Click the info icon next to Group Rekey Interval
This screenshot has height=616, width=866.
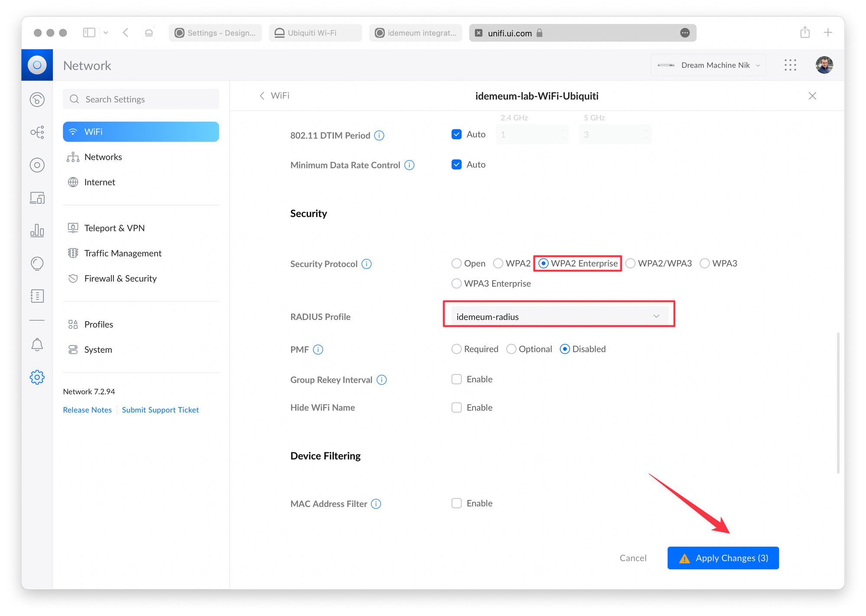381,380
